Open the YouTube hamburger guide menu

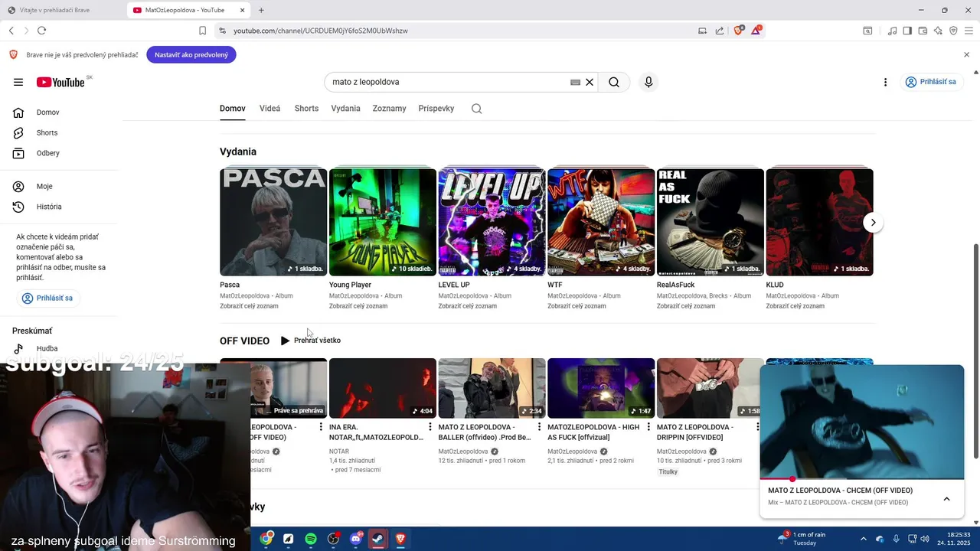pos(18,82)
